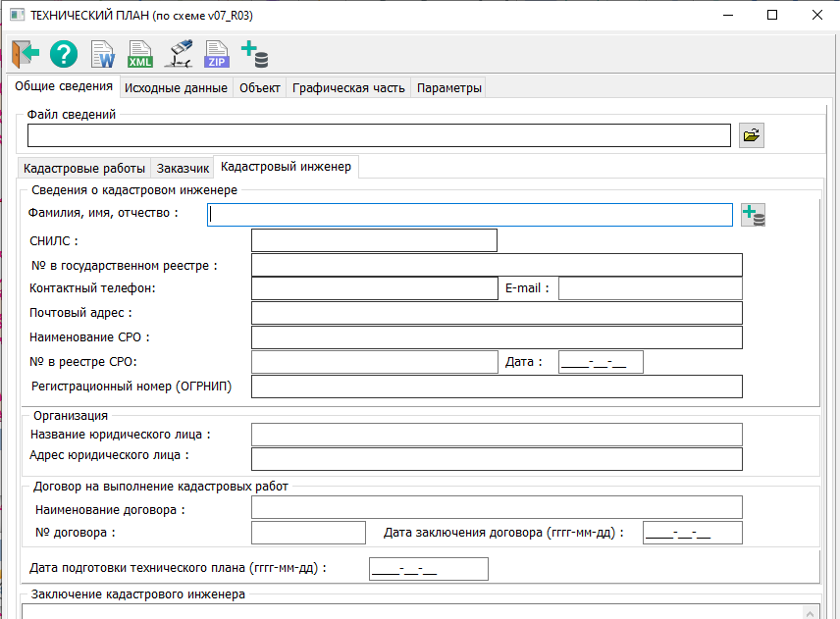Viewport: 840px width, 619px height.
Task: Select the Параметры tab
Action: [448, 88]
